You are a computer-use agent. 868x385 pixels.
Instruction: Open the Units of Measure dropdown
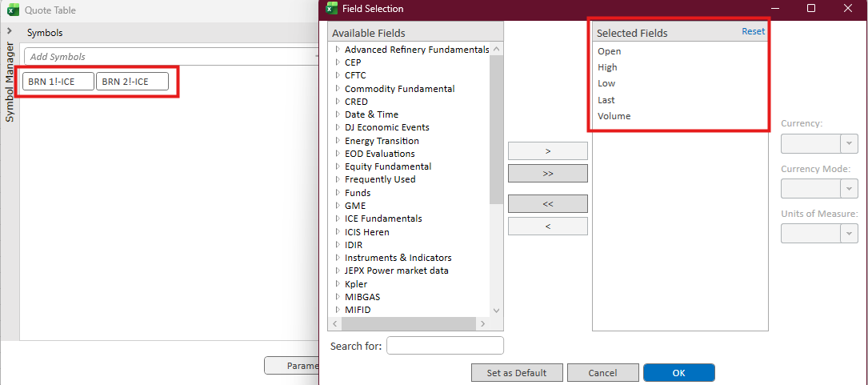click(848, 233)
